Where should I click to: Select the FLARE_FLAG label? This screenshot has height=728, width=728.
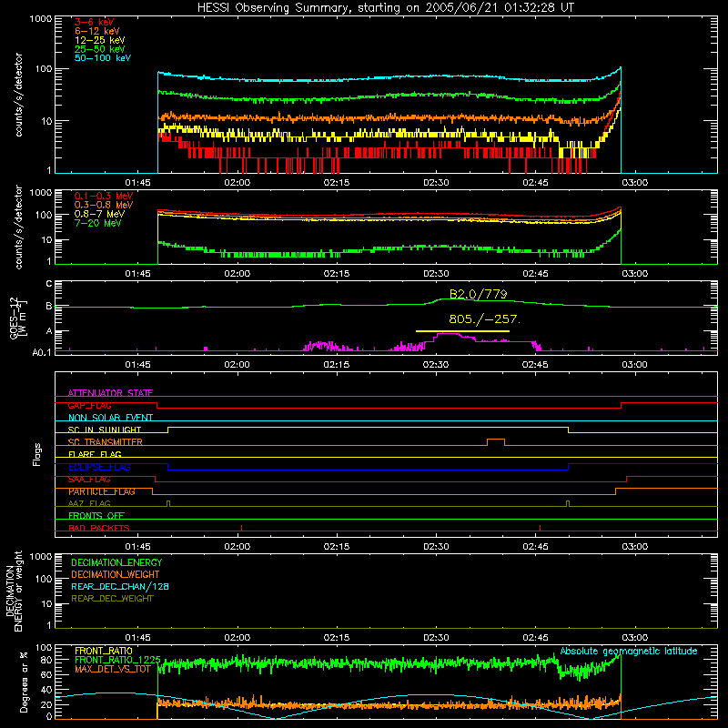point(95,454)
